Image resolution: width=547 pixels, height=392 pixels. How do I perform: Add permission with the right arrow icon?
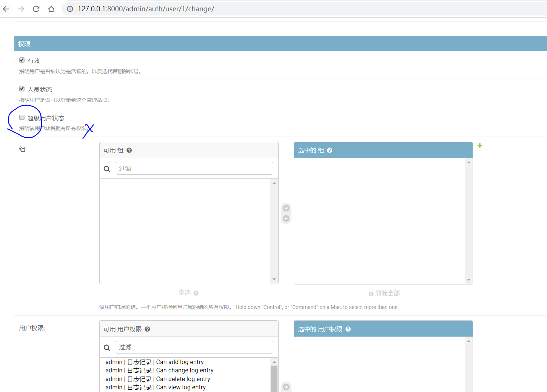(286, 387)
